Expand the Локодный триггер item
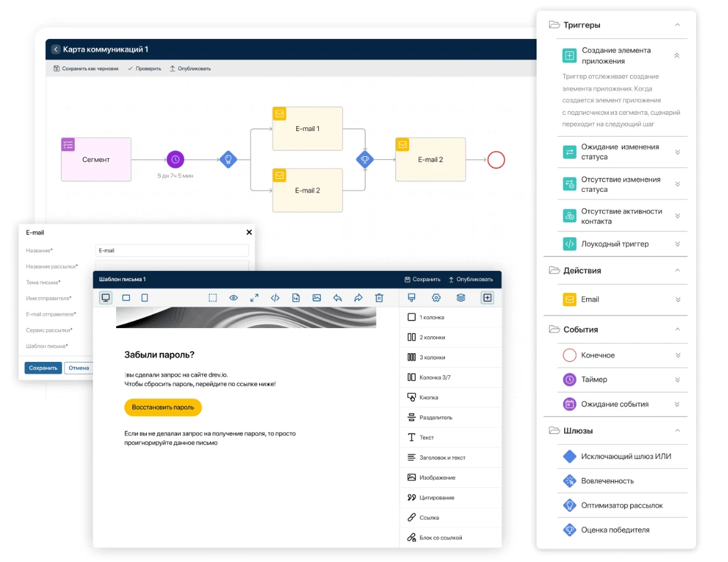This screenshot has width=728, height=562. pos(677,244)
